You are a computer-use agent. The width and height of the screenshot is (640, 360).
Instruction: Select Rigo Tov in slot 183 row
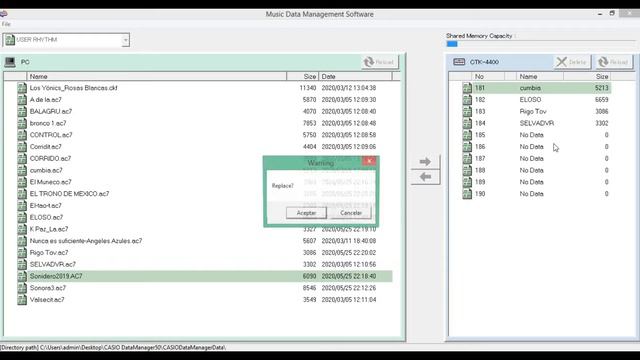533,111
